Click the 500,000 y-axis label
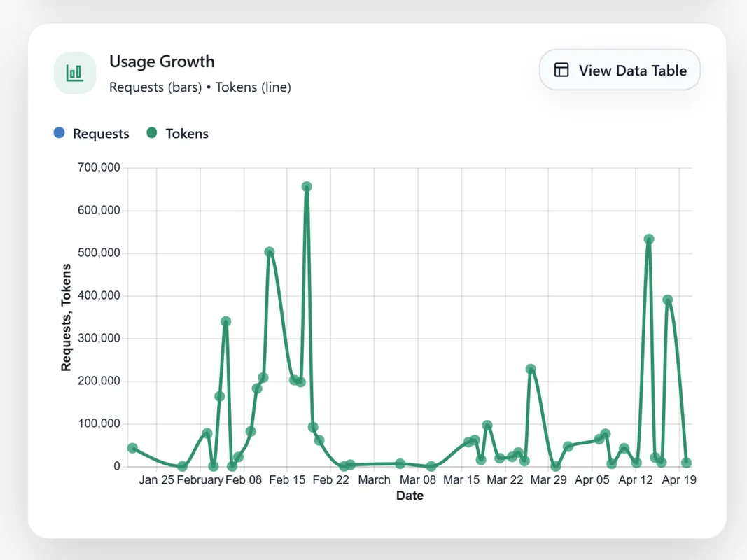The height and width of the screenshot is (560, 747). tap(99, 253)
